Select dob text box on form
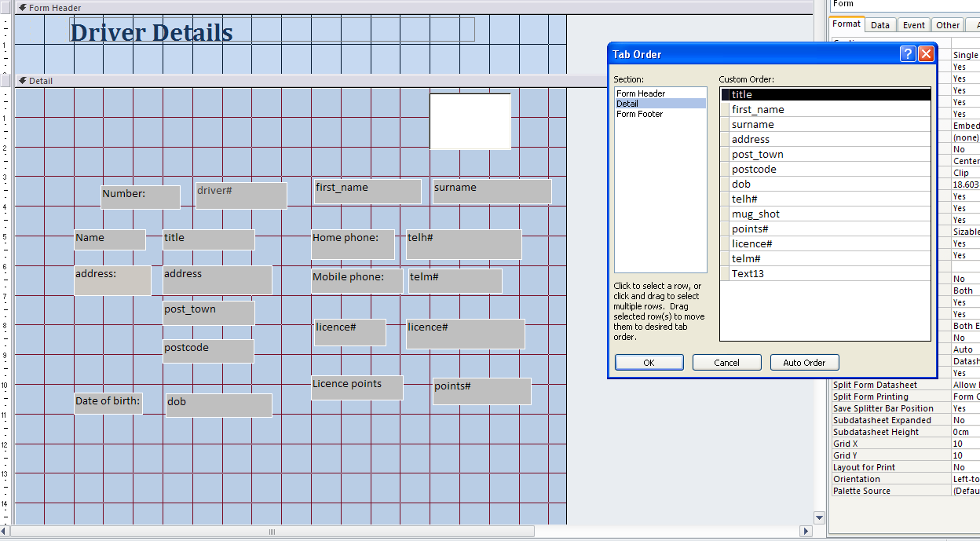 (x=219, y=405)
